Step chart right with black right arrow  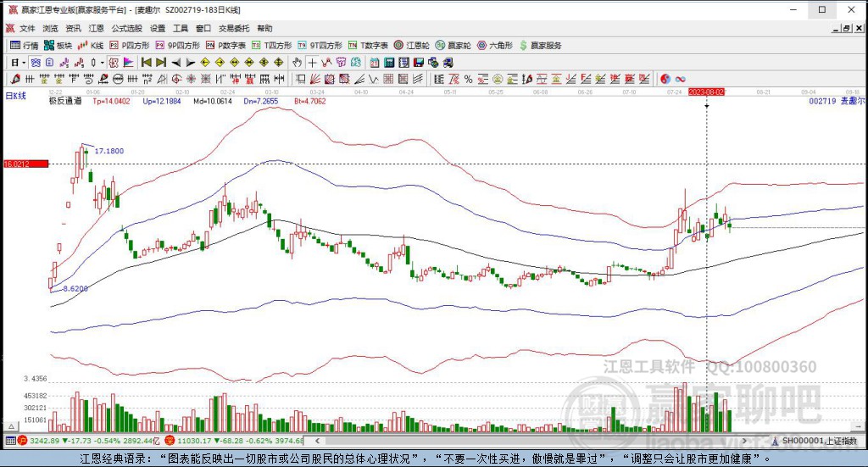[x=191, y=63]
